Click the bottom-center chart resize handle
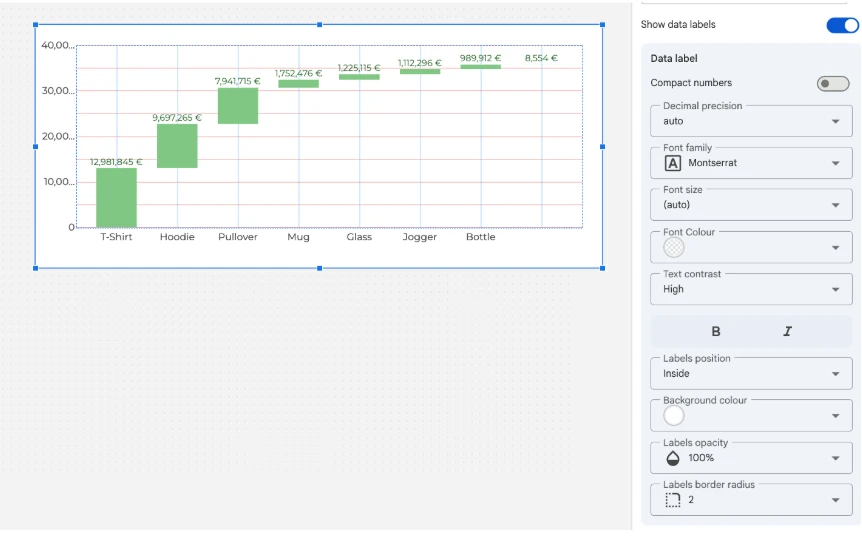The height and width of the screenshot is (536, 862). pyautogui.click(x=319, y=268)
